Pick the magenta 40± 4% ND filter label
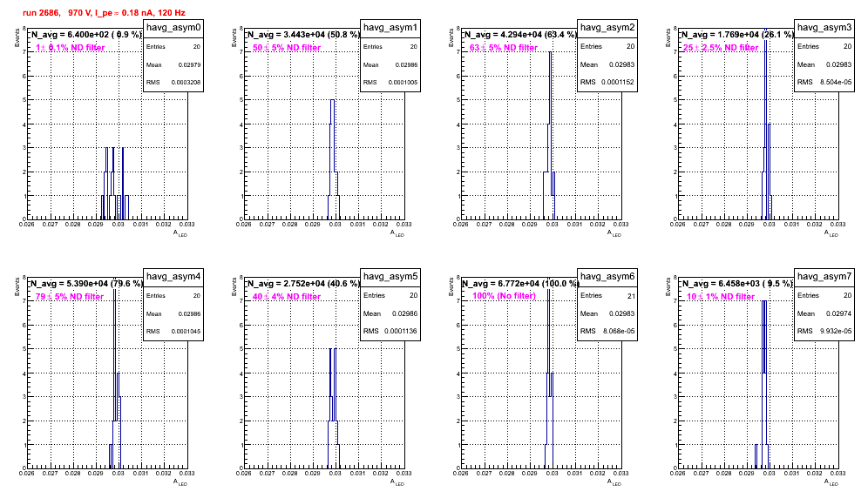Image resolution: width=868 pixels, height=498 pixels. pyautogui.click(x=287, y=297)
